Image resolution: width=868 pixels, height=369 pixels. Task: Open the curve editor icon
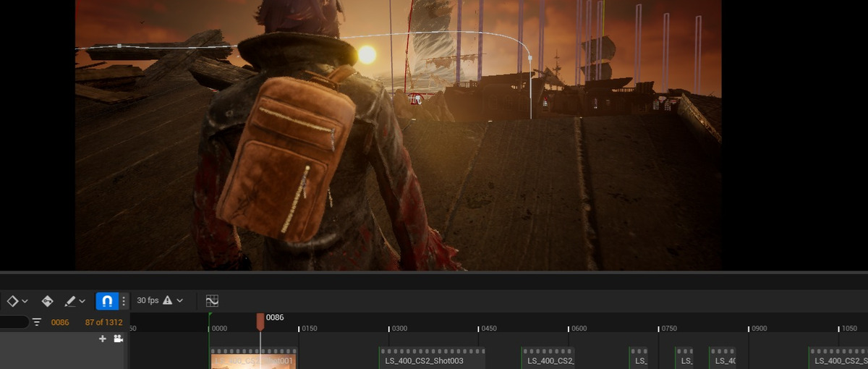click(212, 300)
